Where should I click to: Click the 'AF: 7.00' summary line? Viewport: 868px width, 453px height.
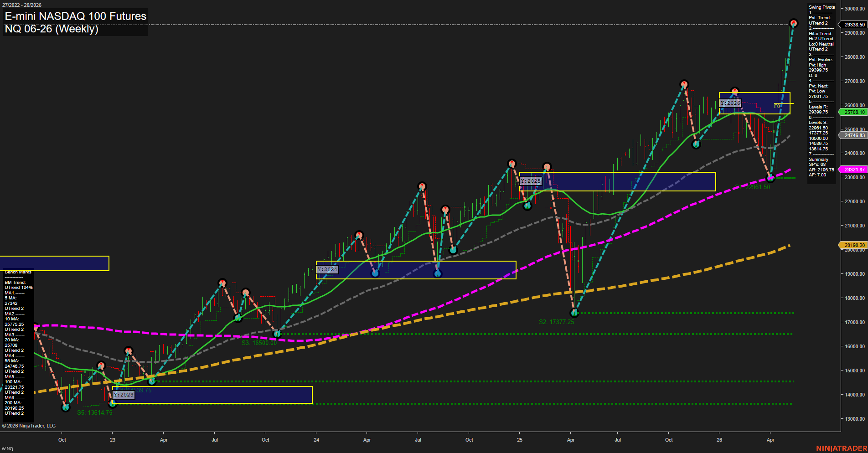(x=817, y=175)
